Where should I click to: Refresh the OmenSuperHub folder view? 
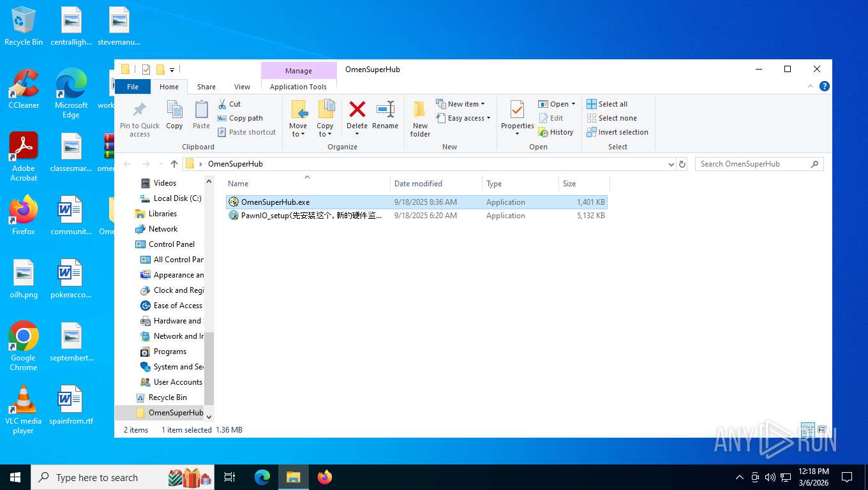[x=682, y=164]
